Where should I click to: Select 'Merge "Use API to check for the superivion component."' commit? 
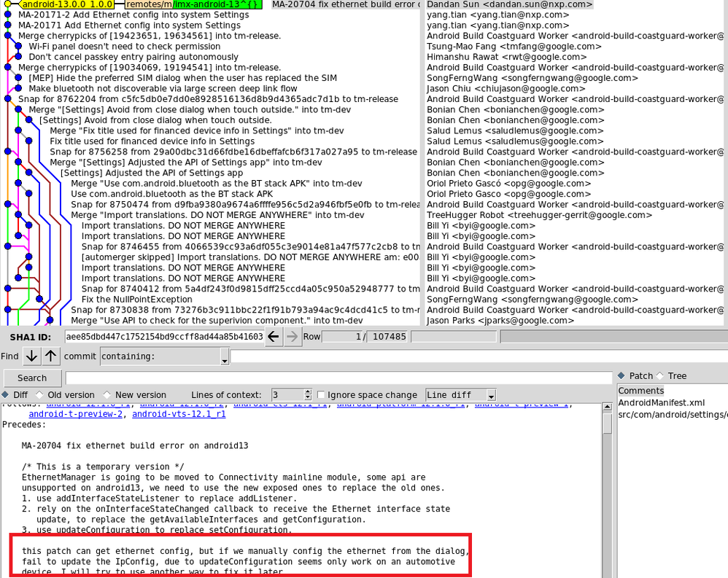coord(217,321)
